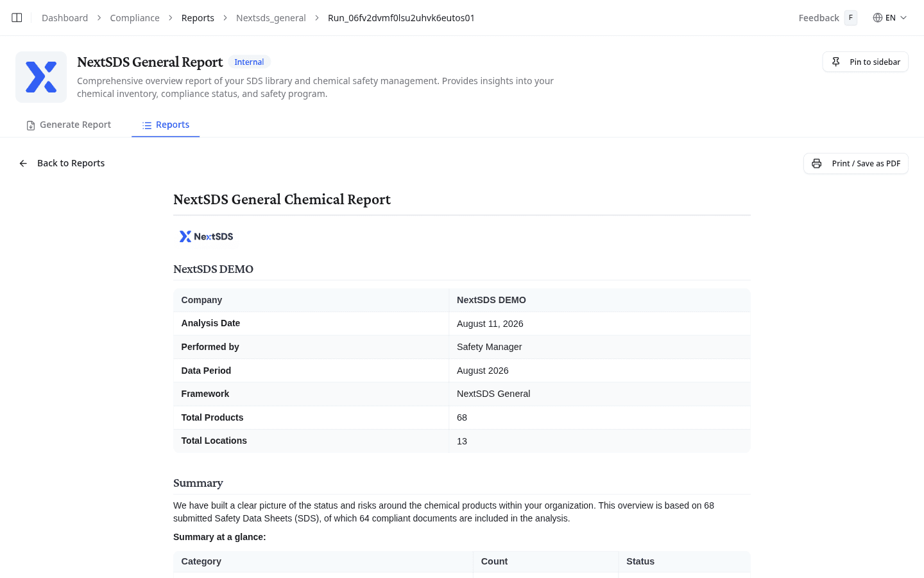Click the NextSDS DEMO company value

click(x=492, y=300)
